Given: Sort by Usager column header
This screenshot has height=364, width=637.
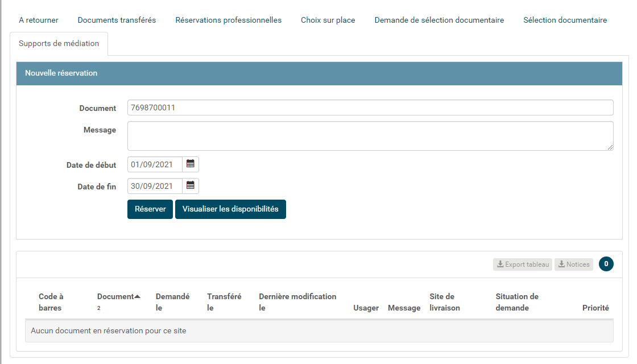Looking at the screenshot, I should pos(366,308).
